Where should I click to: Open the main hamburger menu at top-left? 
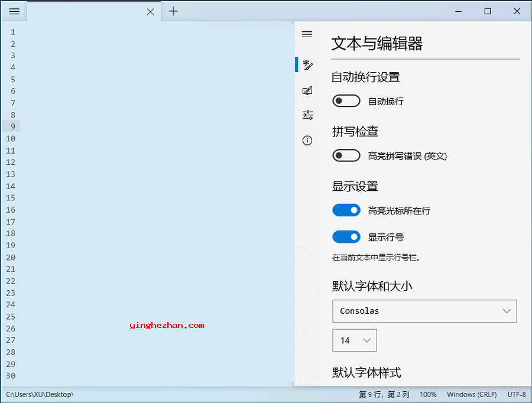(x=14, y=11)
